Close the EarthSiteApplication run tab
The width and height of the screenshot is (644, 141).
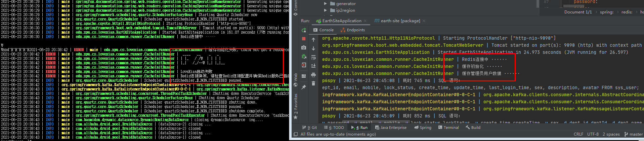365,21
